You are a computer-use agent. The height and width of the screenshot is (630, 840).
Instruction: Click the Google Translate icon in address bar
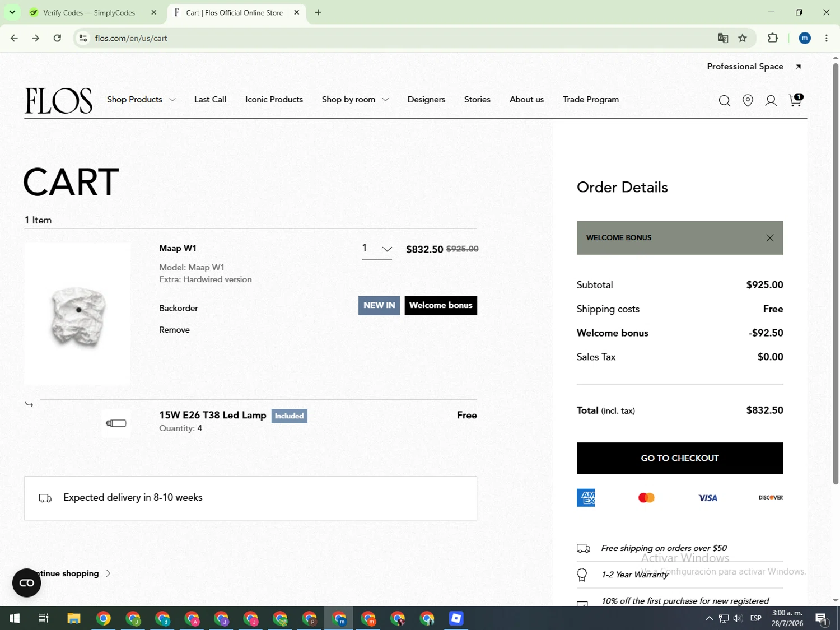(723, 38)
